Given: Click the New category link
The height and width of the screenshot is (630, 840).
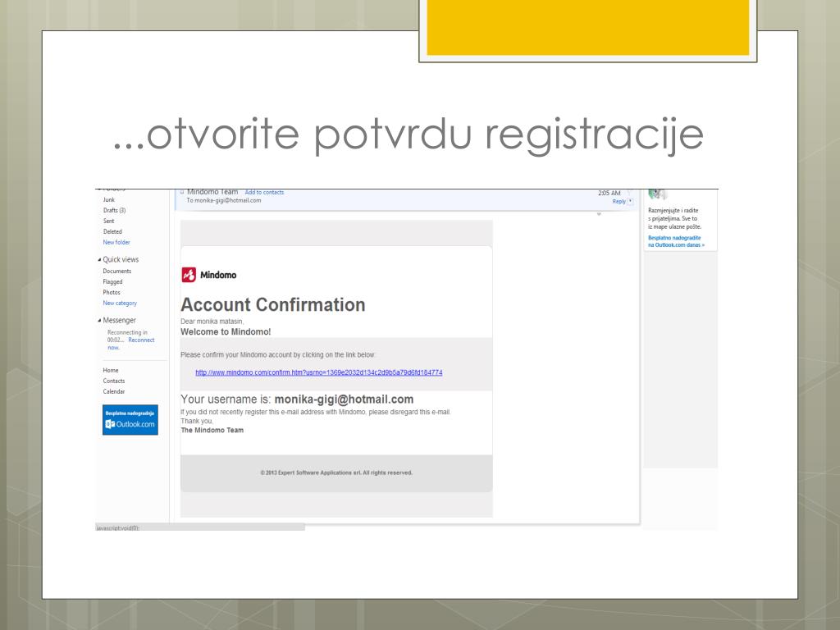Looking at the screenshot, I should (x=120, y=304).
